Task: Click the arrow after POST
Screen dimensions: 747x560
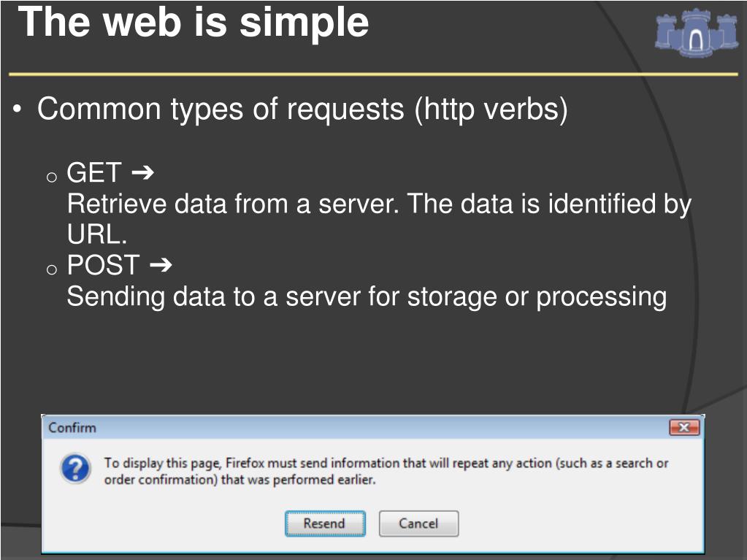Action: [161, 264]
